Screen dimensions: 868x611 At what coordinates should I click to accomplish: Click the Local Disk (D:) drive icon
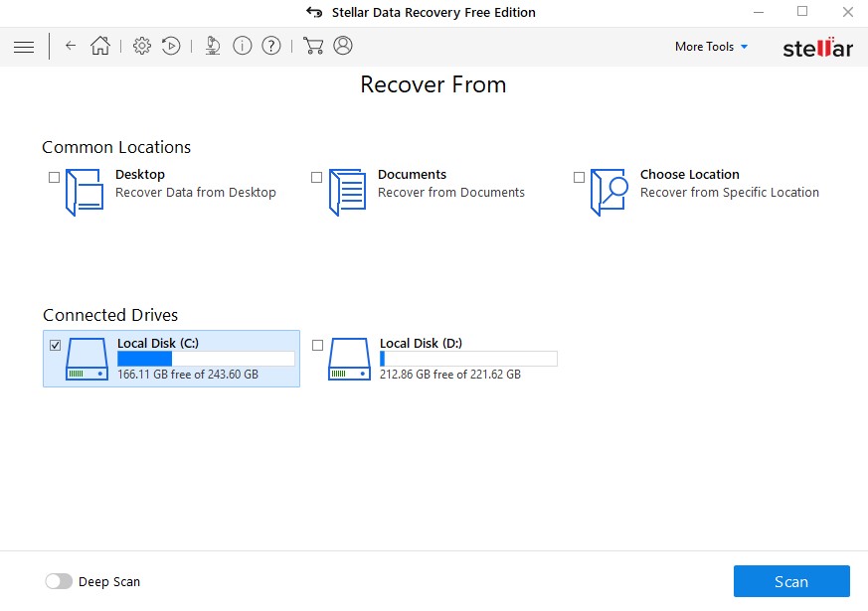tap(349, 359)
